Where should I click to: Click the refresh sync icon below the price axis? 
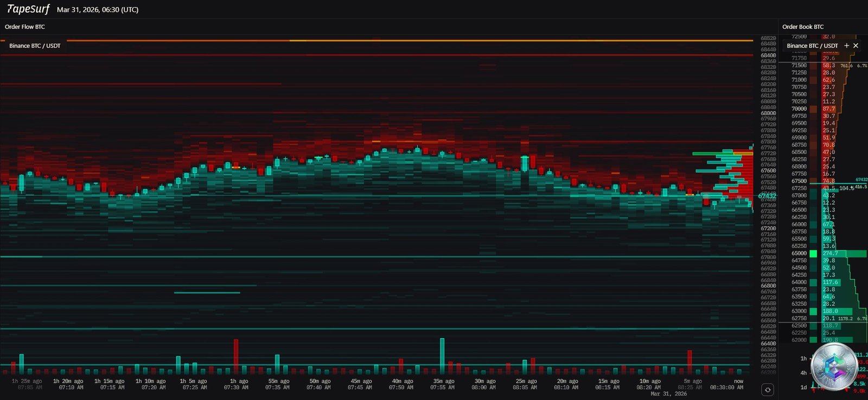[767, 390]
